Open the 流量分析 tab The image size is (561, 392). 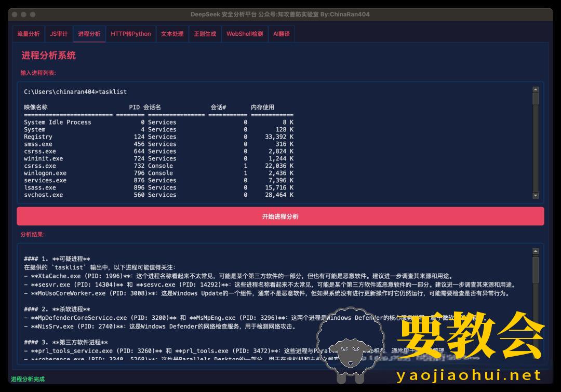[29, 34]
